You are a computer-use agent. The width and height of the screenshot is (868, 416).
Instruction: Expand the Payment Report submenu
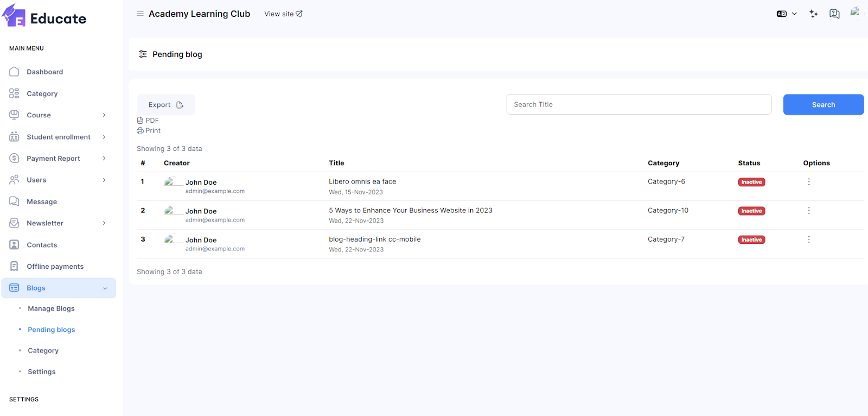(104, 159)
